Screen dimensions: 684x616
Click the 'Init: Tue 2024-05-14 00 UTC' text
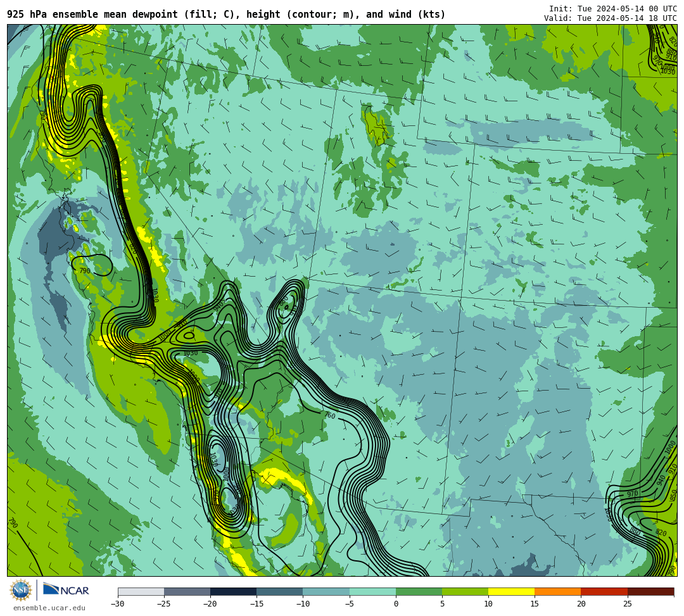[x=613, y=9]
